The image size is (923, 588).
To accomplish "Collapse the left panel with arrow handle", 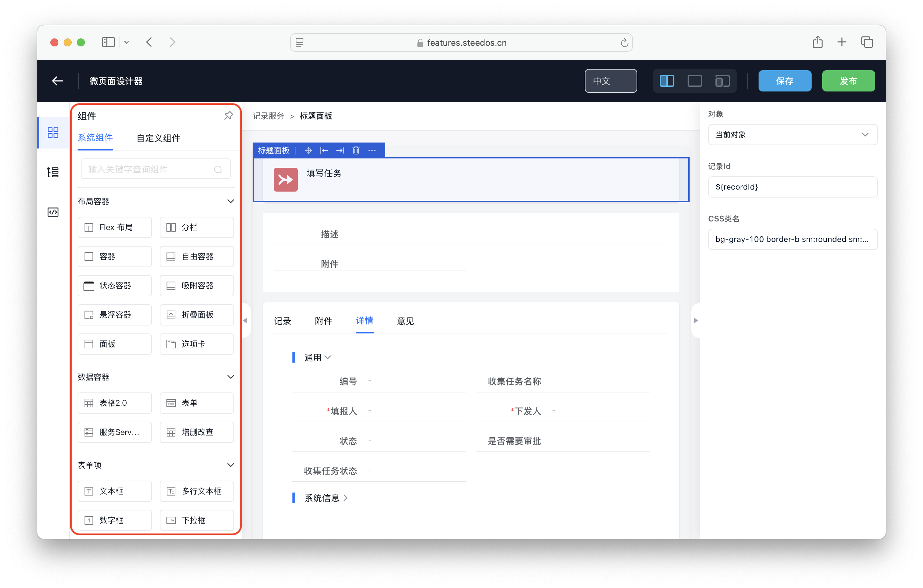I will pyautogui.click(x=245, y=321).
